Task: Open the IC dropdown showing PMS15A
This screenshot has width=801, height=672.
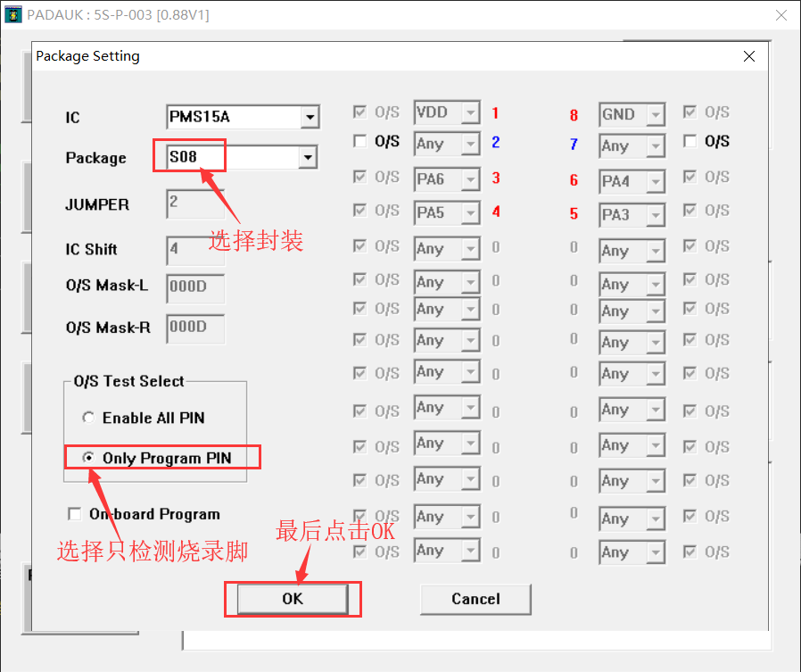Action: (309, 117)
